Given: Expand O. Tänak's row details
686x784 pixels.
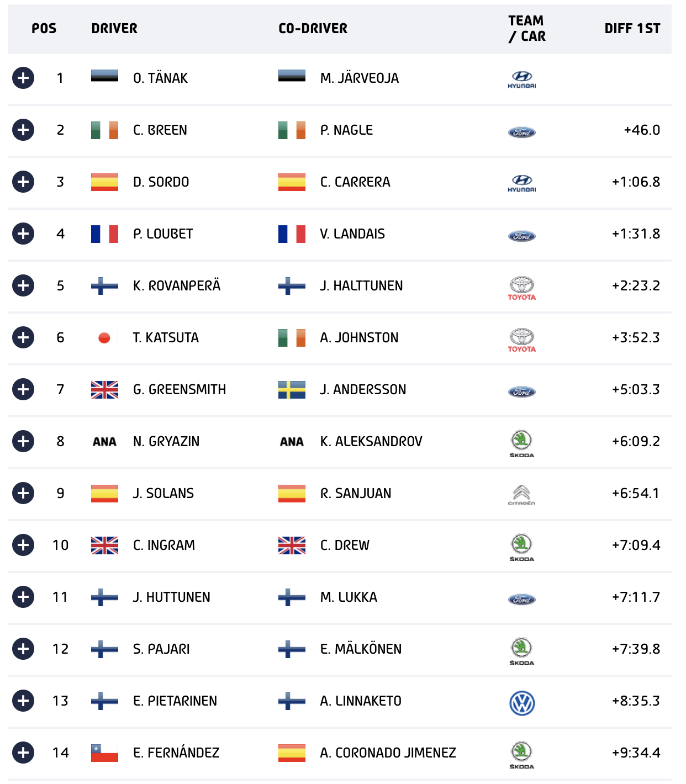Looking at the screenshot, I should tap(23, 78).
